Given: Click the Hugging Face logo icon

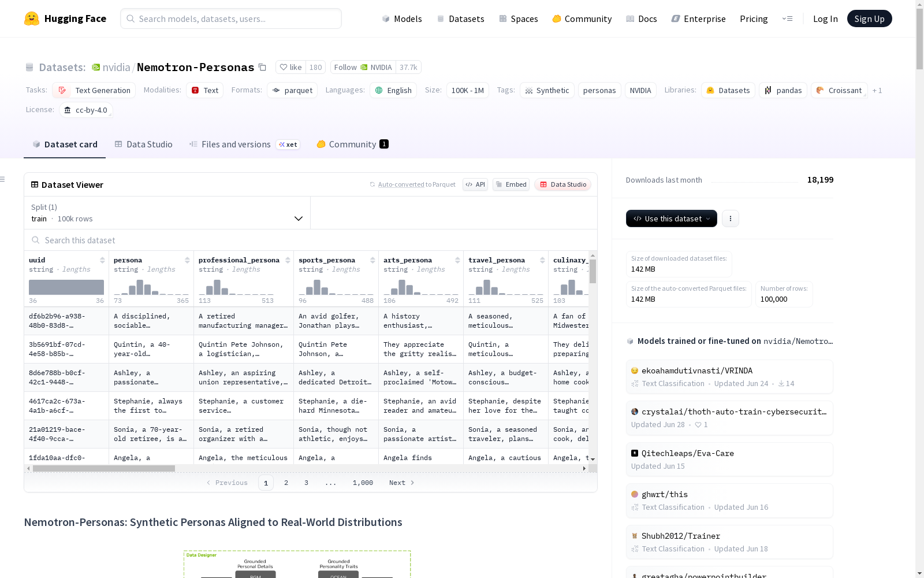Looking at the screenshot, I should tap(32, 18).
